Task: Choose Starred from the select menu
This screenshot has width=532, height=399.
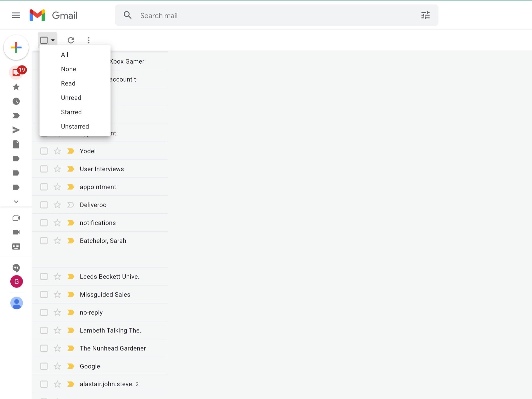Action: tap(75, 112)
